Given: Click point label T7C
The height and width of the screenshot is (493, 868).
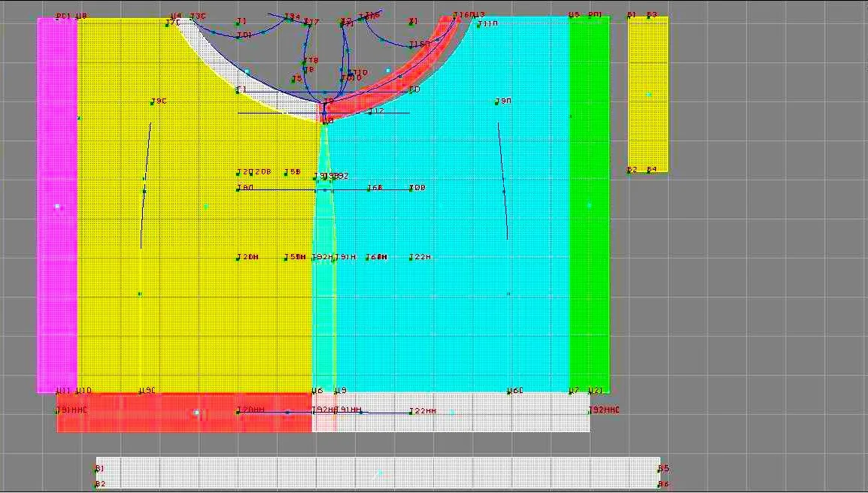Looking at the screenshot, I should click(173, 23).
